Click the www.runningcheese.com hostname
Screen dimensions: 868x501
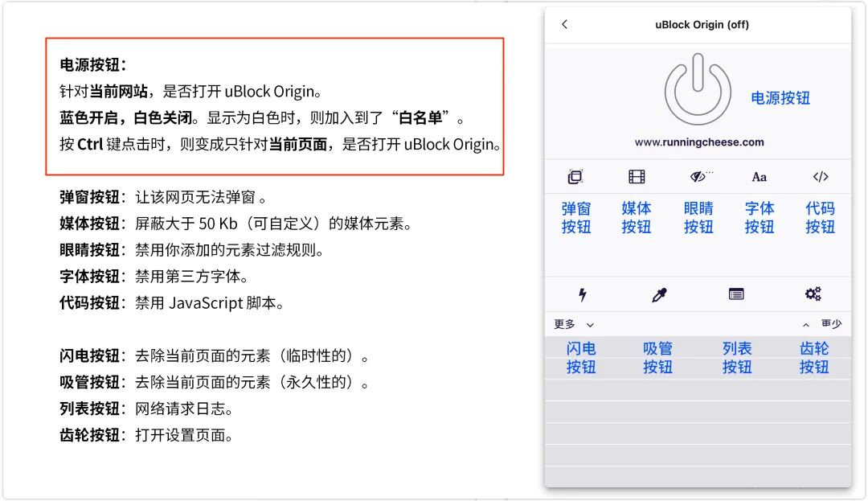tap(699, 142)
